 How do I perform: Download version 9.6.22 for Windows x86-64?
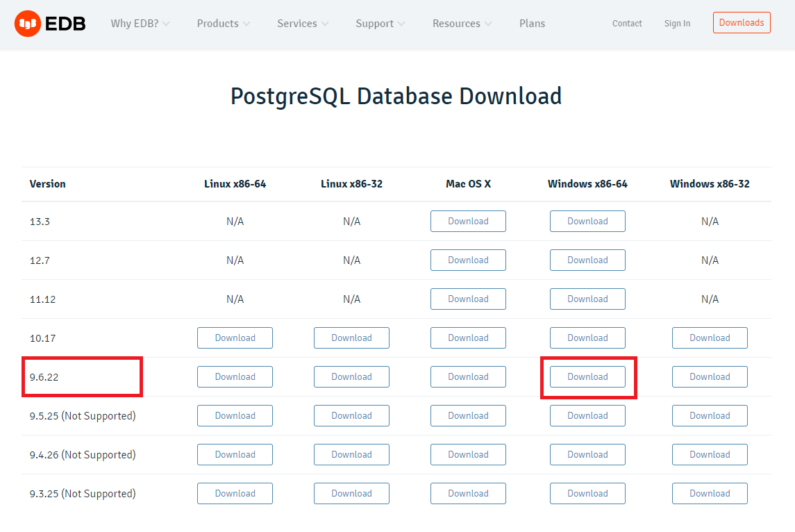tap(587, 377)
